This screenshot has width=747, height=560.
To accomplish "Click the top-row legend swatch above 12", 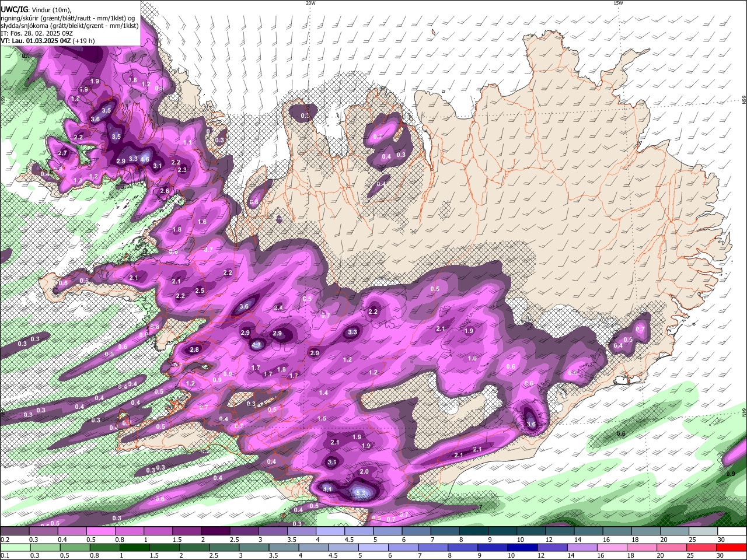I will tap(559, 531).
